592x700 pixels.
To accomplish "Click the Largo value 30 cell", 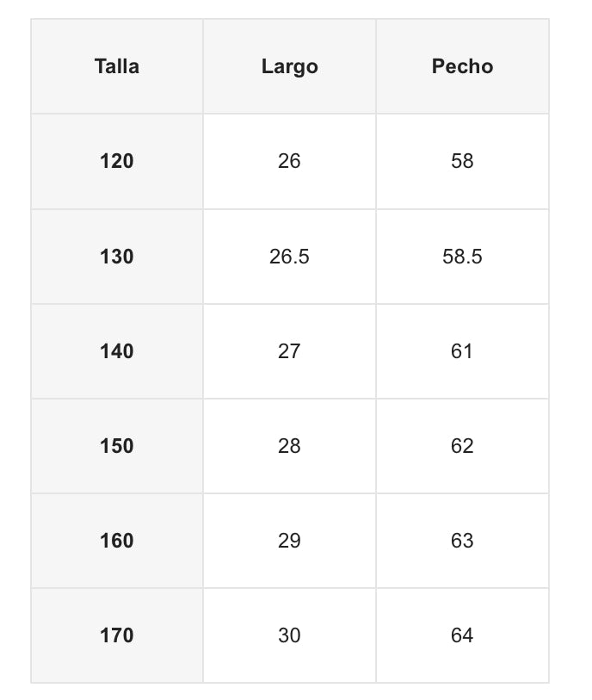I will [x=289, y=635].
